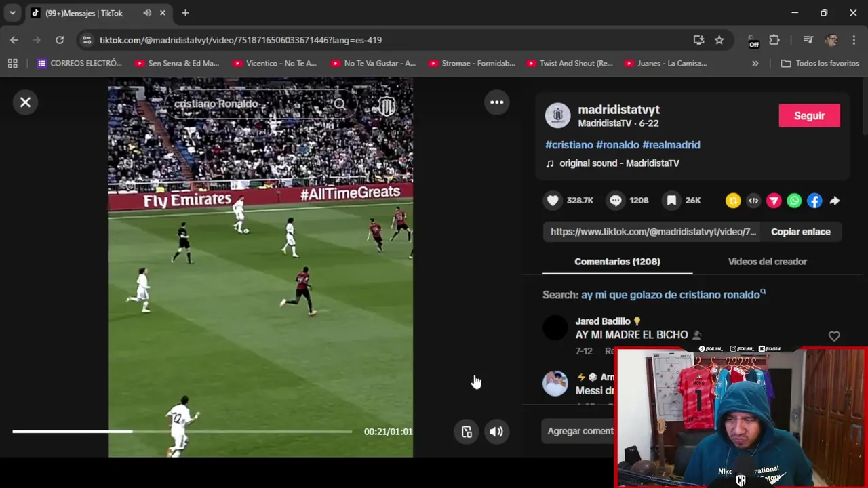Open Jared Badillo's commenter name
868x488 pixels.
603,321
